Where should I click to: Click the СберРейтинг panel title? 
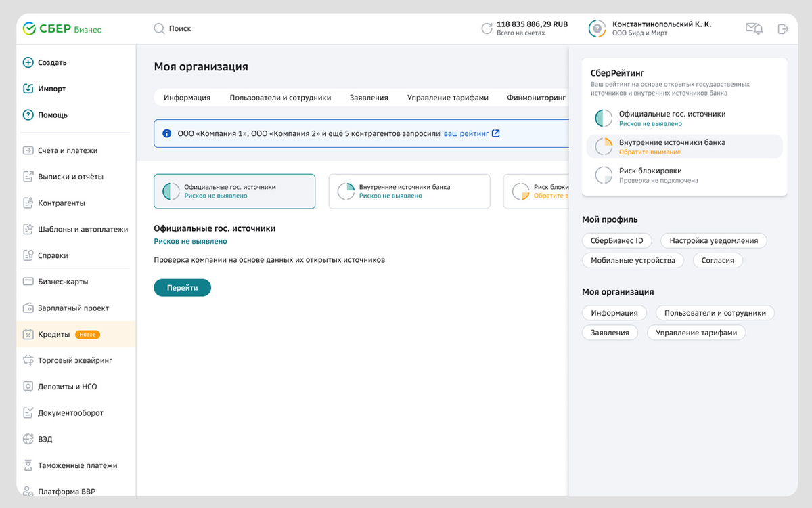click(617, 72)
